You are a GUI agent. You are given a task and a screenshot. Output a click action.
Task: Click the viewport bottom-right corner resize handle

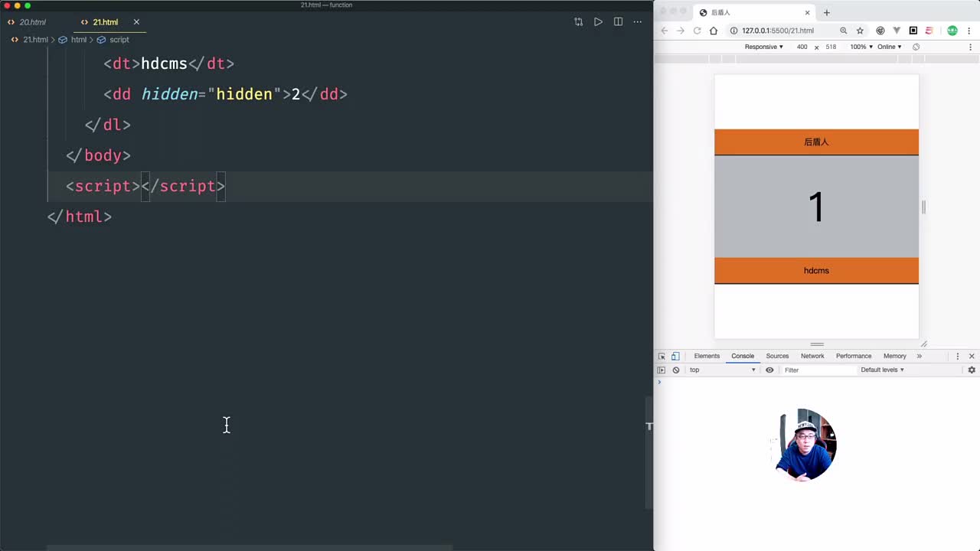point(923,344)
